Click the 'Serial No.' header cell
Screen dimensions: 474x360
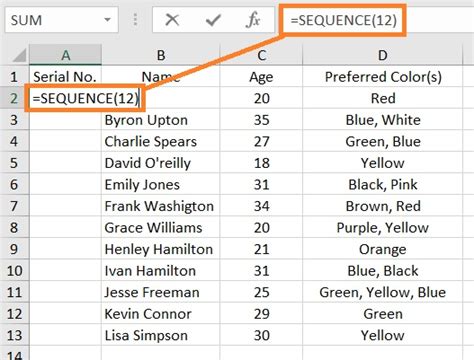point(65,77)
